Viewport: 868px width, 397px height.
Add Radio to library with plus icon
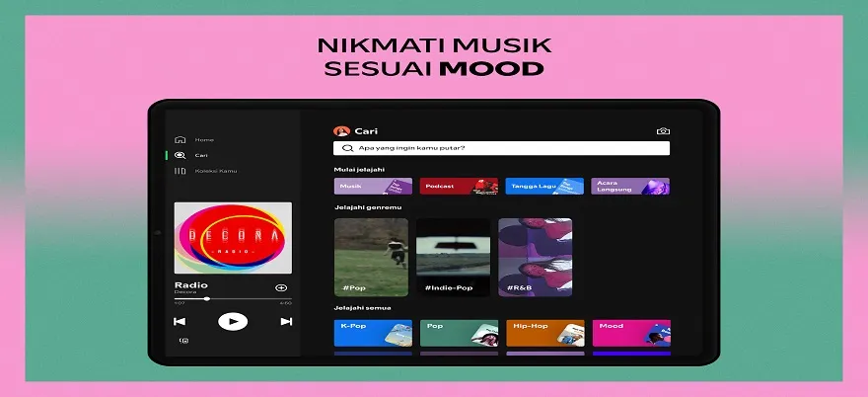coord(281,287)
